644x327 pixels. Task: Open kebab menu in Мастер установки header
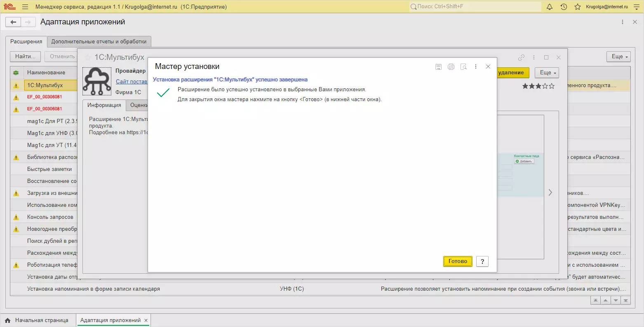476,66
